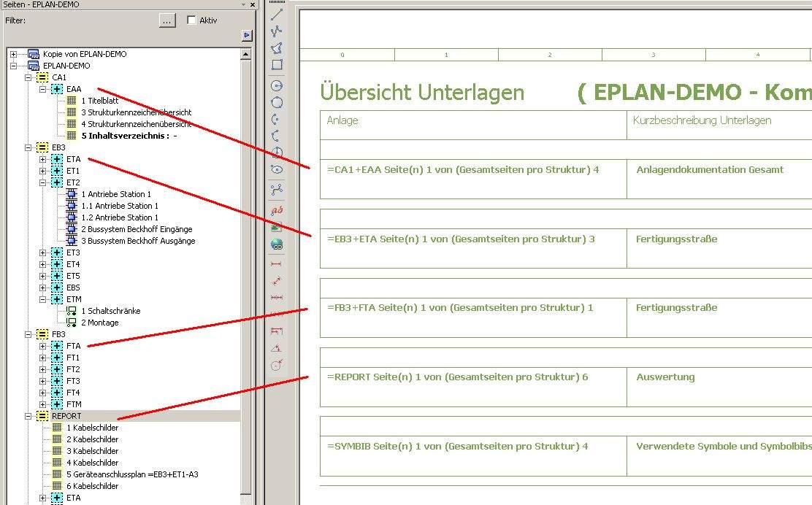The height and width of the screenshot is (505, 812).
Task: Click the yellow FB3 structure icon
Action: point(42,334)
